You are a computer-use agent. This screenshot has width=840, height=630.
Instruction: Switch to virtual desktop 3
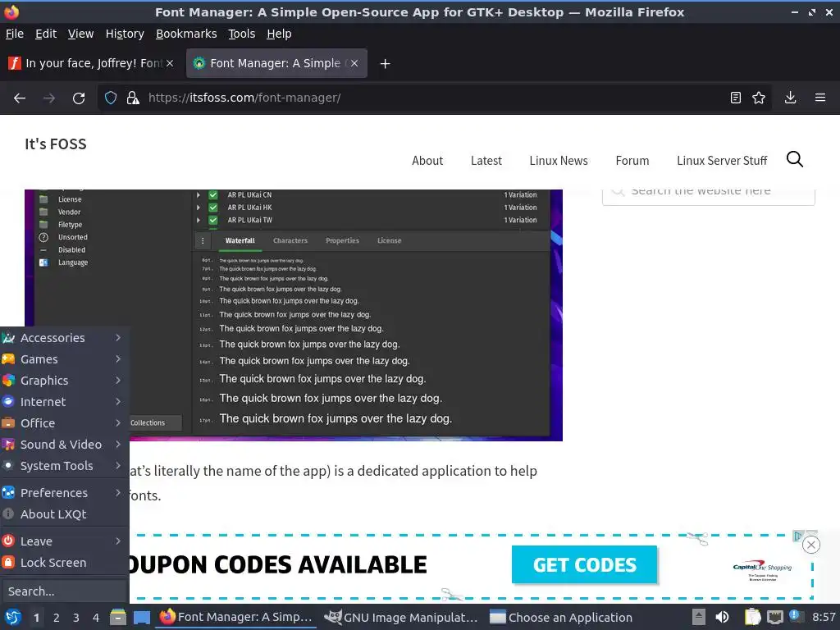(76, 618)
